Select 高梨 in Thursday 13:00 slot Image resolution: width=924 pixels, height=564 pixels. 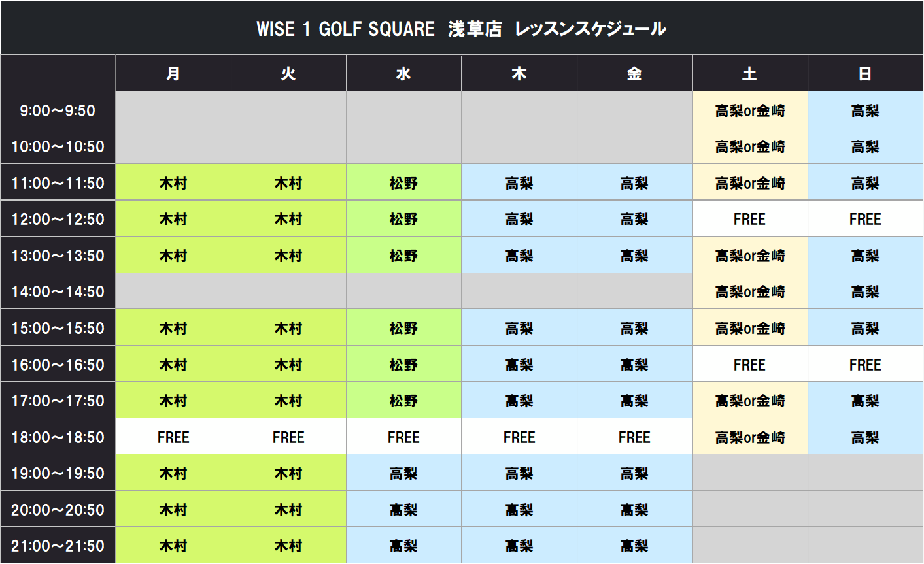tap(519, 255)
